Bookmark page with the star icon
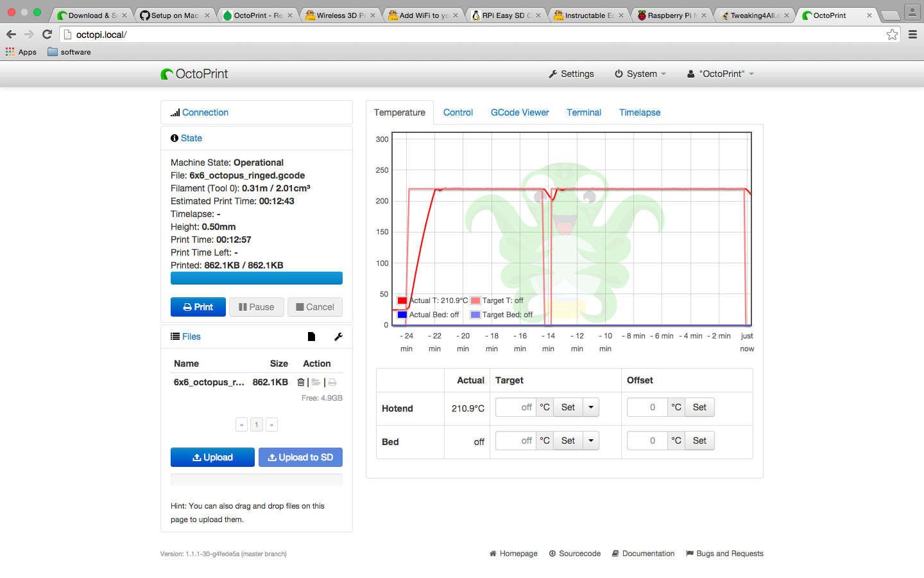The height and width of the screenshot is (578, 924). [x=892, y=35]
